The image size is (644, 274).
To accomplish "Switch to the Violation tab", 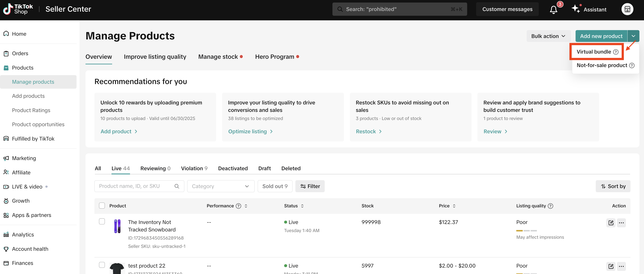I will point(194,168).
